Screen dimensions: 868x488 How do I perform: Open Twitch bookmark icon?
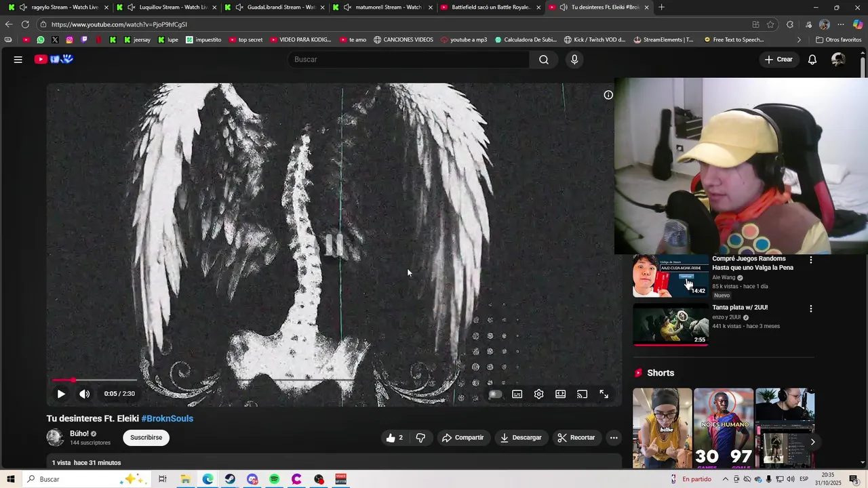coord(84,39)
